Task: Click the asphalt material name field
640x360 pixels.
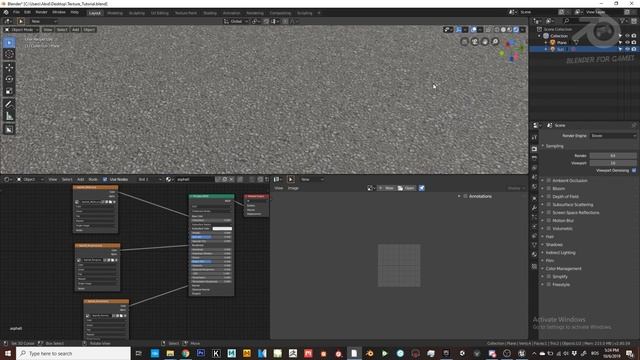Action: coord(195,180)
